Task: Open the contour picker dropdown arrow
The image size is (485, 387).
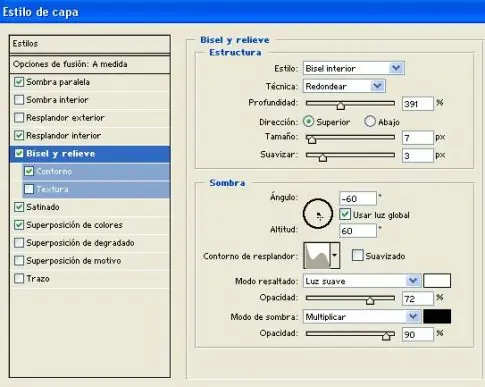Action: coord(334,256)
